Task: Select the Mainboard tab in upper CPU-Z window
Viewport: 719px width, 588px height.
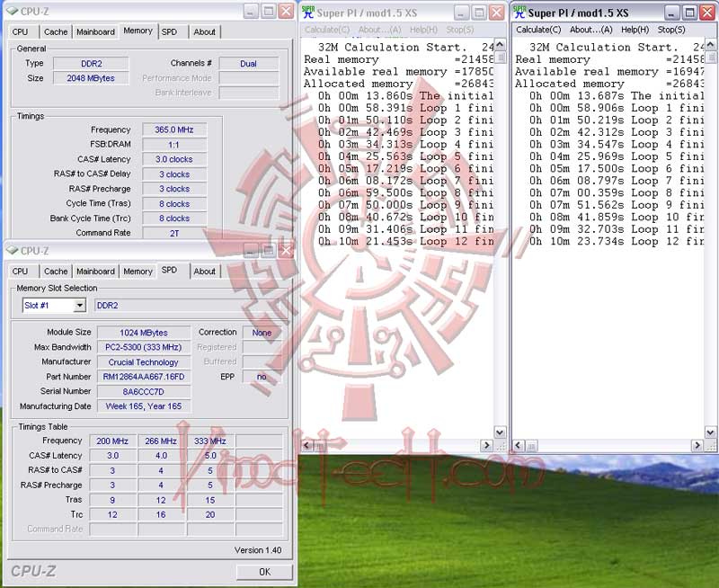Action: (95, 31)
